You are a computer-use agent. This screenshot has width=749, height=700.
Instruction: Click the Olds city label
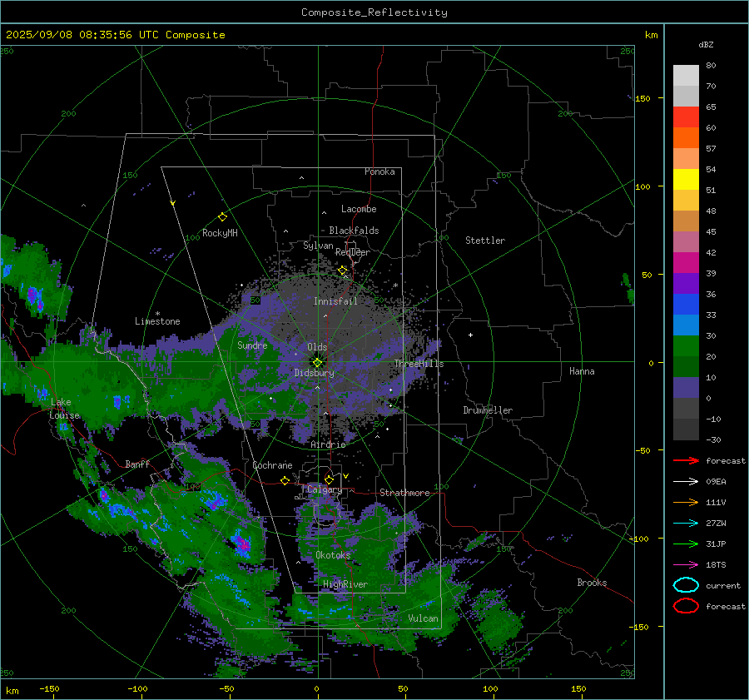[317, 347]
